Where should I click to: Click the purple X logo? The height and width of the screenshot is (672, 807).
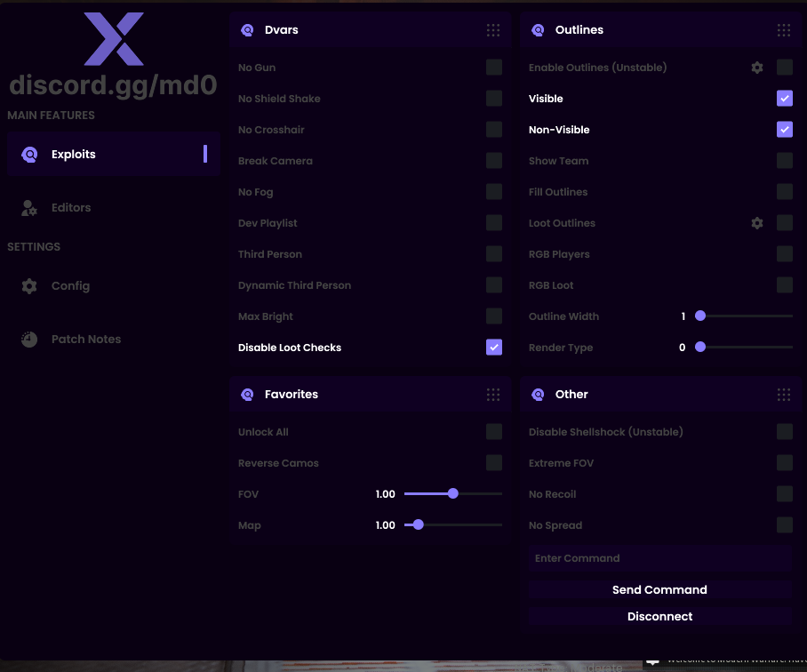[x=114, y=39]
